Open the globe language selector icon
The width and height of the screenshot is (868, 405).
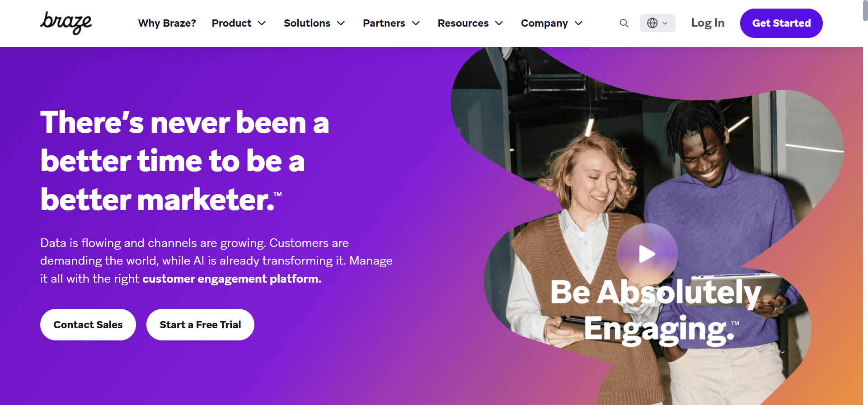(653, 23)
